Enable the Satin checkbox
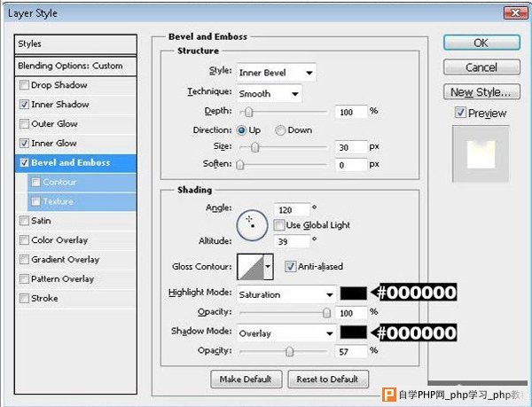 [x=24, y=221]
